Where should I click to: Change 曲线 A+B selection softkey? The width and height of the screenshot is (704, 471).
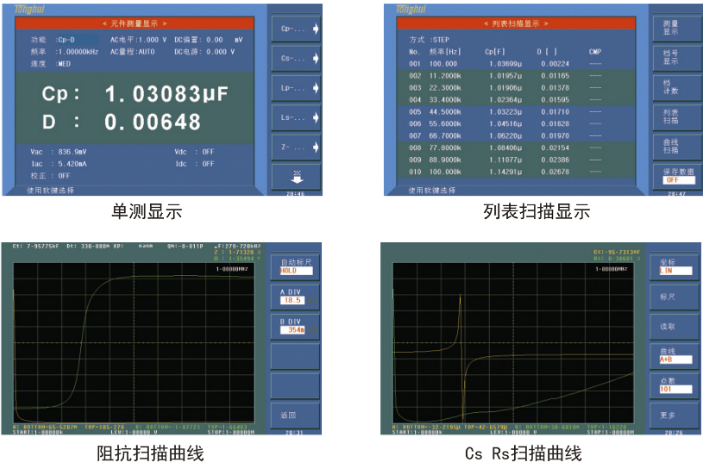click(675, 356)
